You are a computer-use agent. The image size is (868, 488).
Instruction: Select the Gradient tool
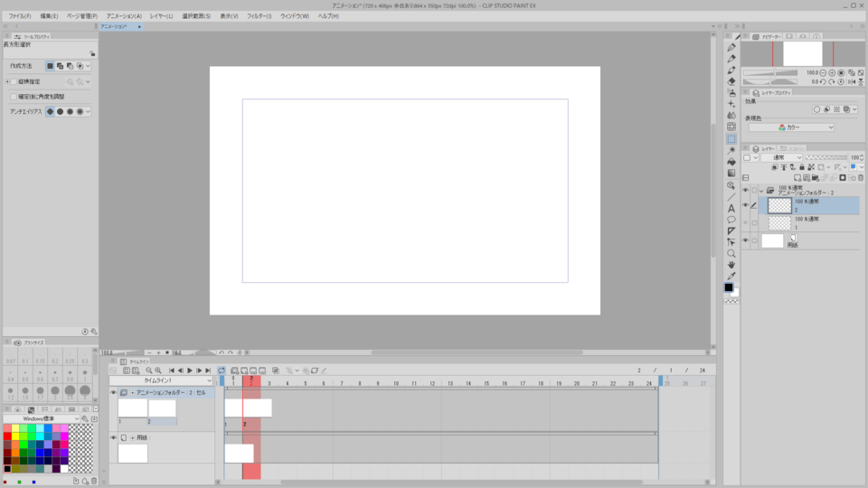[731, 174]
